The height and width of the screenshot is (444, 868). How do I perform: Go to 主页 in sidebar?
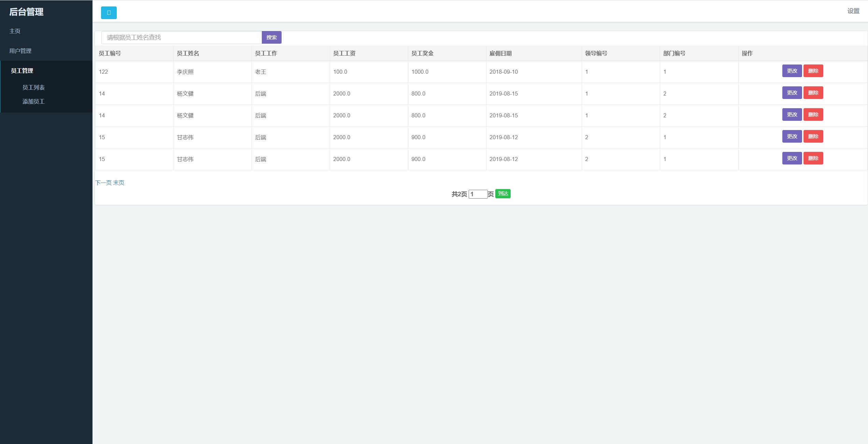coord(15,31)
